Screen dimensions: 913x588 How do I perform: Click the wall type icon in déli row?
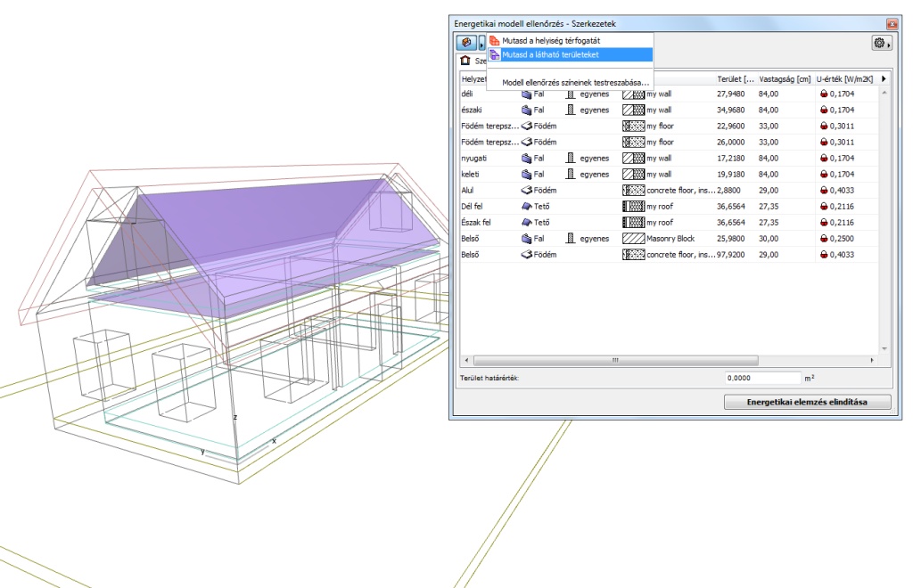pos(526,94)
